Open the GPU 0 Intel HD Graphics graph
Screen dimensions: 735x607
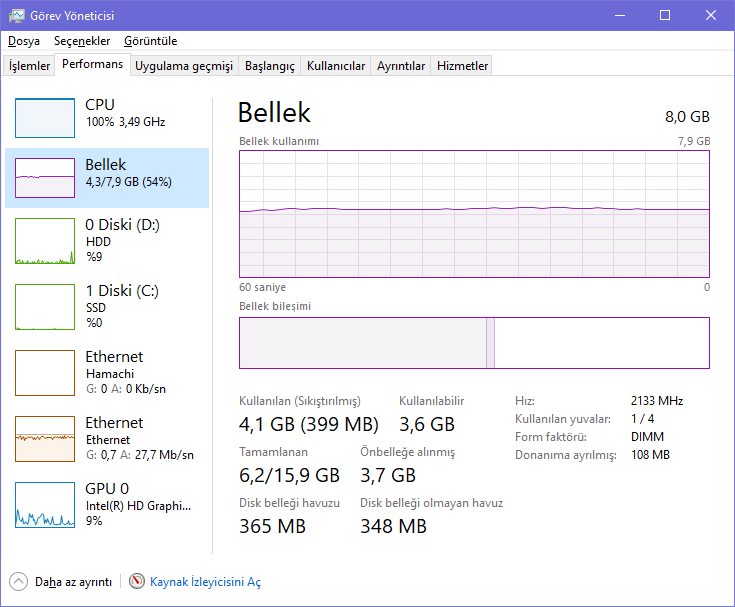(x=45, y=505)
